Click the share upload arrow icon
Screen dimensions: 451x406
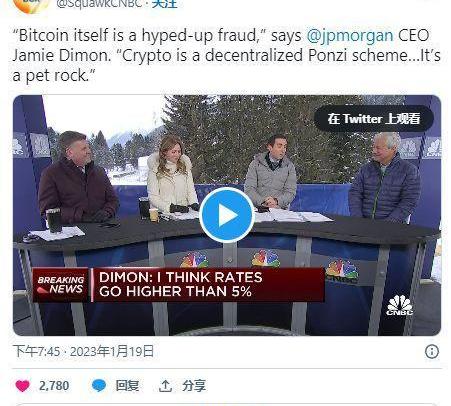tap(165, 386)
